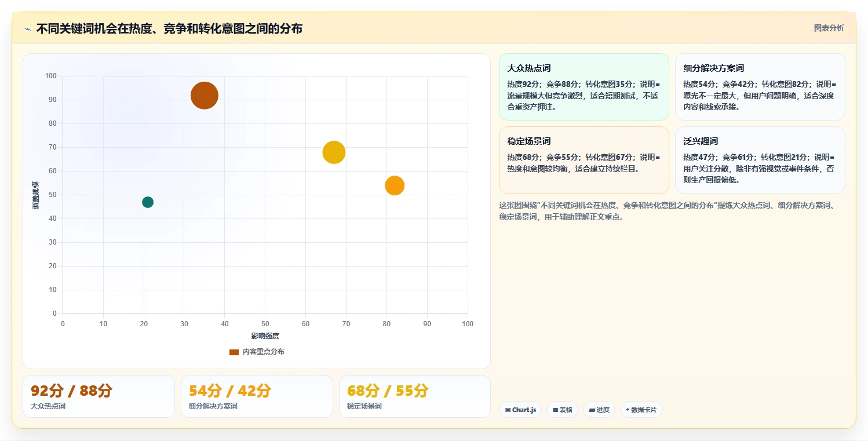Click the 92分 / 88分 stat card
The height and width of the screenshot is (441, 868).
[x=99, y=396]
